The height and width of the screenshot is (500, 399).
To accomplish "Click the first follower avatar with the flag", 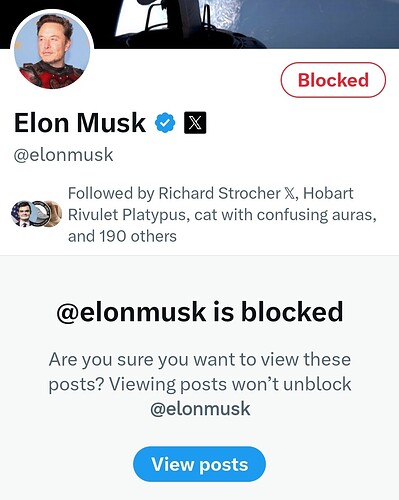I will coord(21,214).
